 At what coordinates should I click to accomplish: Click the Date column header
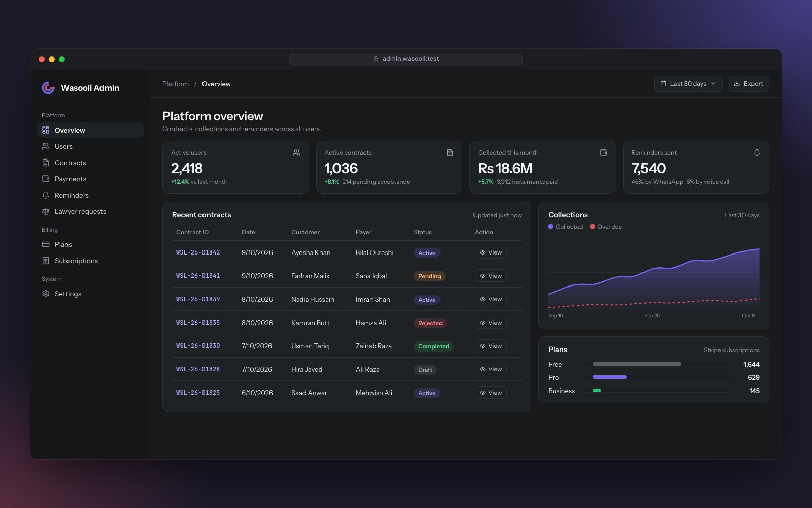point(248,232)
